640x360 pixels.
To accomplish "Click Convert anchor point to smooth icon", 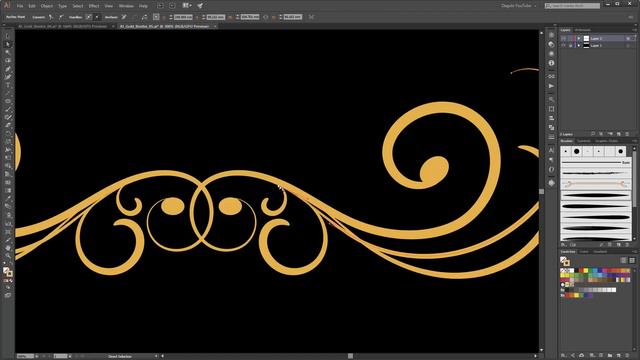I will (x=61, y=17).
